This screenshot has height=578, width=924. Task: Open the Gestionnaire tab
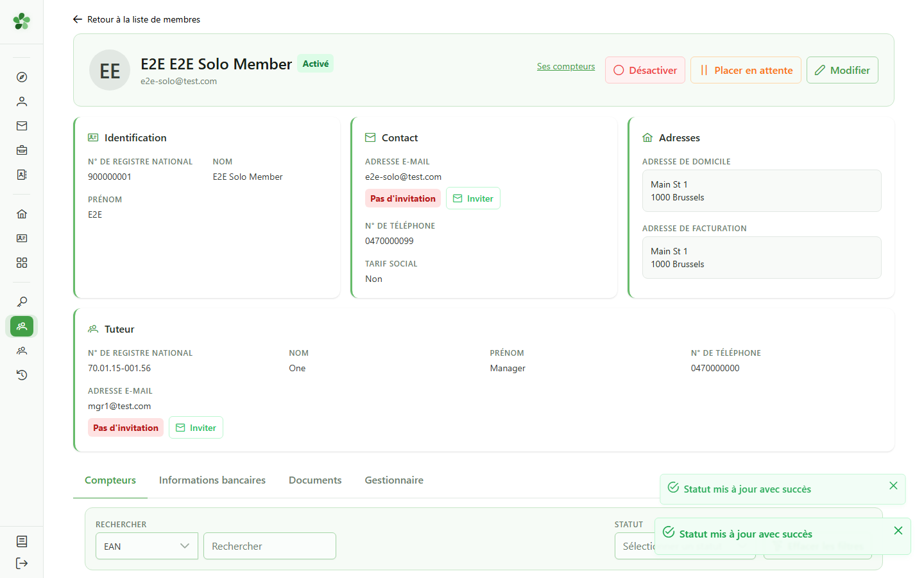(x=394, y=480)
